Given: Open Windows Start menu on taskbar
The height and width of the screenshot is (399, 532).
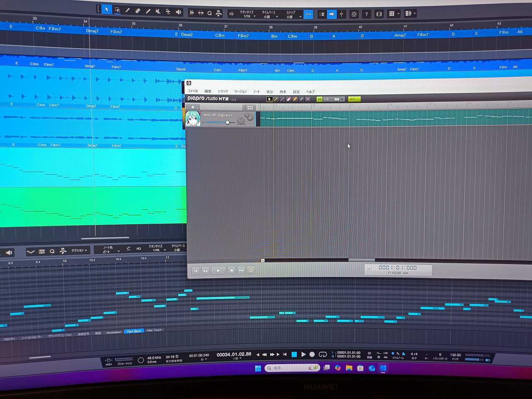Looking at the screenshot, I should pos(258,368).
